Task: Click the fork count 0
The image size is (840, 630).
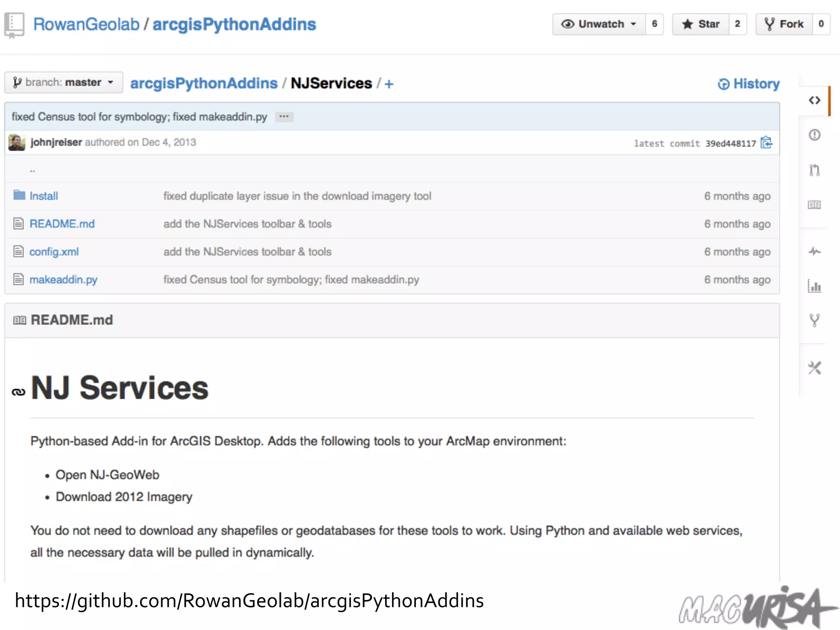Action: (821, 24)
